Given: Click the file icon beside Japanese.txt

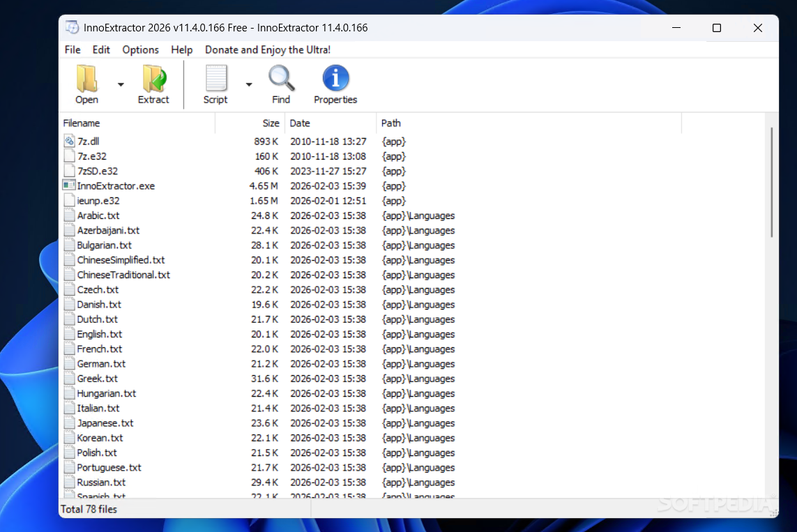Looking at the screenshot, I should (69, 423).
